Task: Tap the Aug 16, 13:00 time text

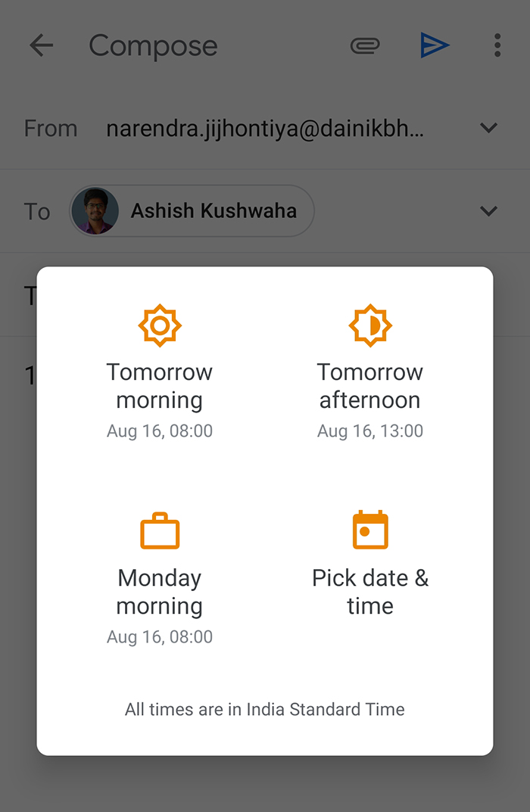Action: [x=369, y=431]
